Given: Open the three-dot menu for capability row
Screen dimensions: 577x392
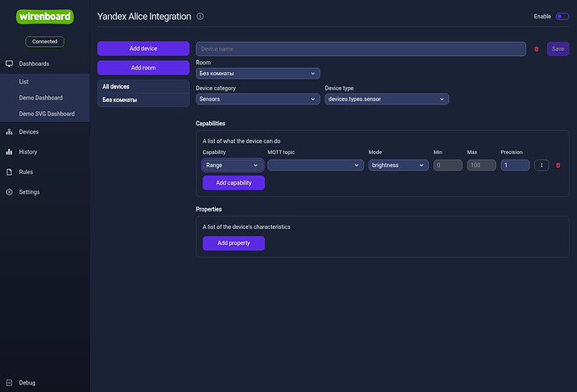Looking at the screenshot, I should [542, 165].
